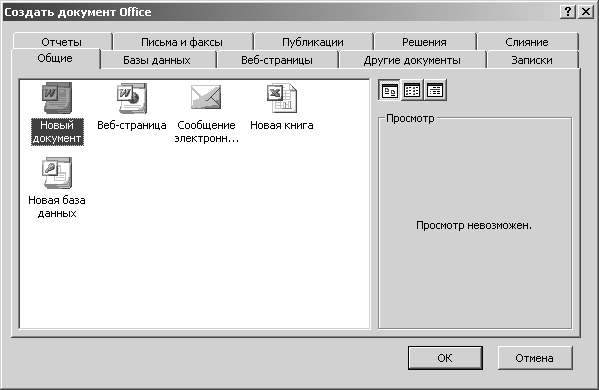Switch to the Базы данных tab
The height and width of the screenshot is (390, 599).
coord(157,60)
